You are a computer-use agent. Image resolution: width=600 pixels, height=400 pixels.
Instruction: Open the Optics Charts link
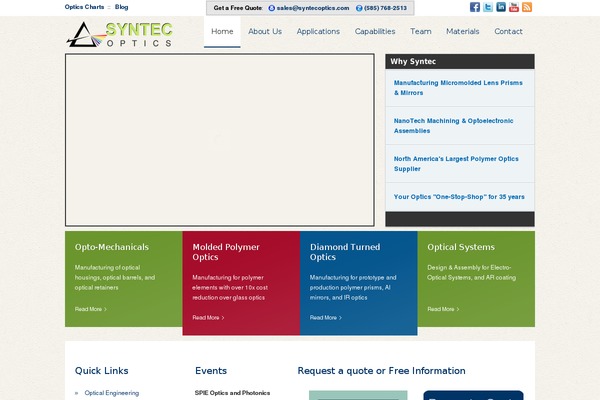(x=84, y=7)
